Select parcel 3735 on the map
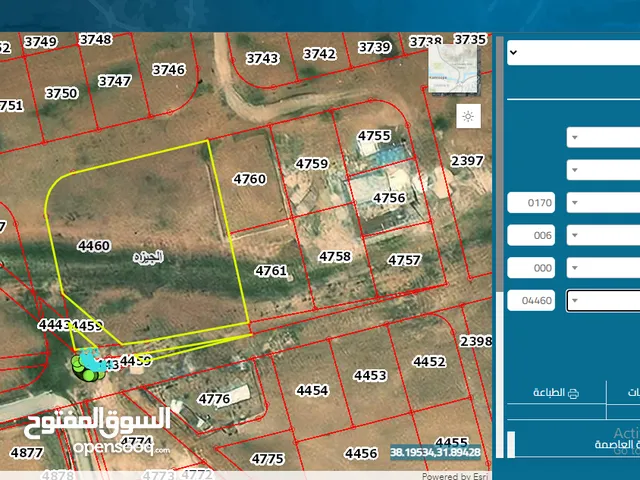640x480 pixels. tap(470, 40)
